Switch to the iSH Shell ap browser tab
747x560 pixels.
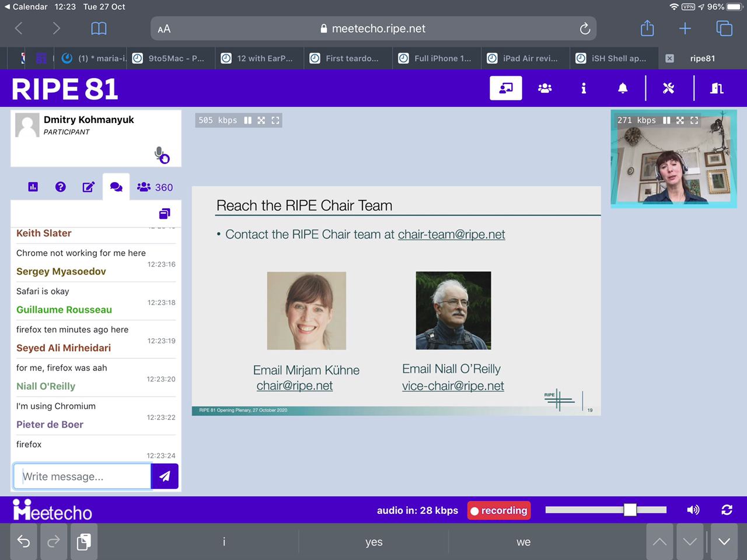[x=615, y=58]
